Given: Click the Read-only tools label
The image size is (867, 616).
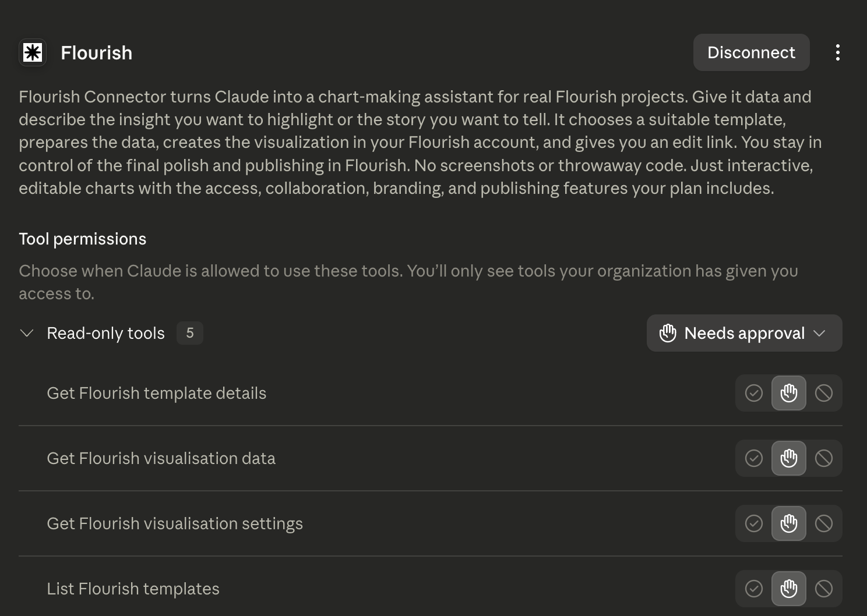Looking at the screenshot, I should pyautogui.click(x=105, y=333).
